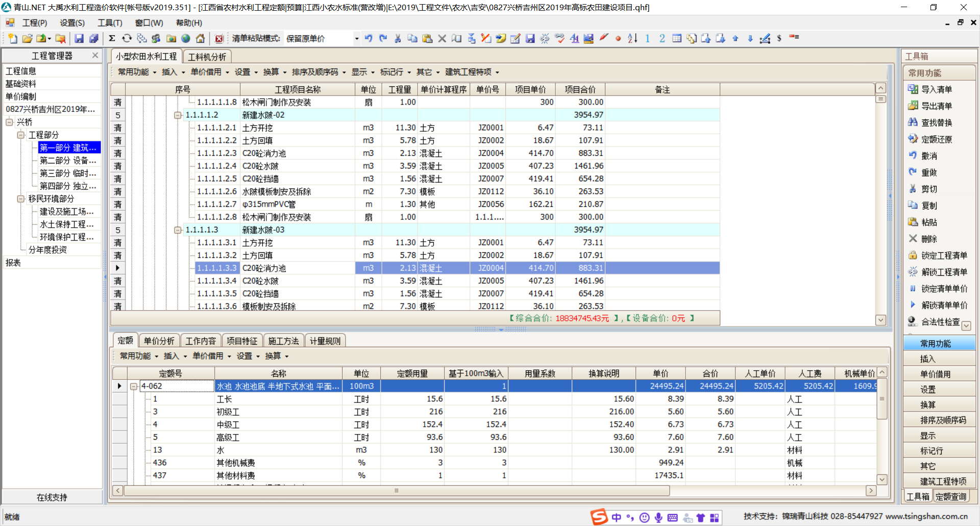Click the microphone icon in IME bar
The height and width of the screenshot is (526, 980).
pyautogui.click(x=658, y=517)
